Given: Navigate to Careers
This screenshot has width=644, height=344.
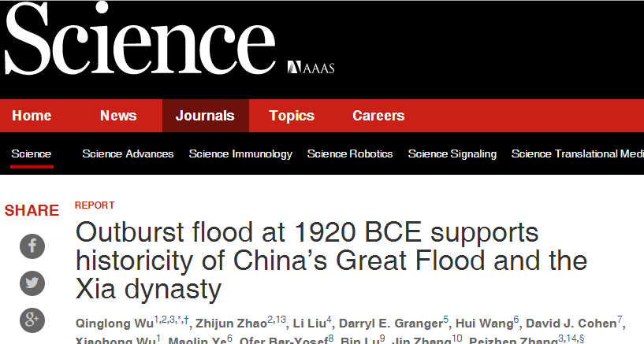Looking at the screenshot, I should click(378, 116).
